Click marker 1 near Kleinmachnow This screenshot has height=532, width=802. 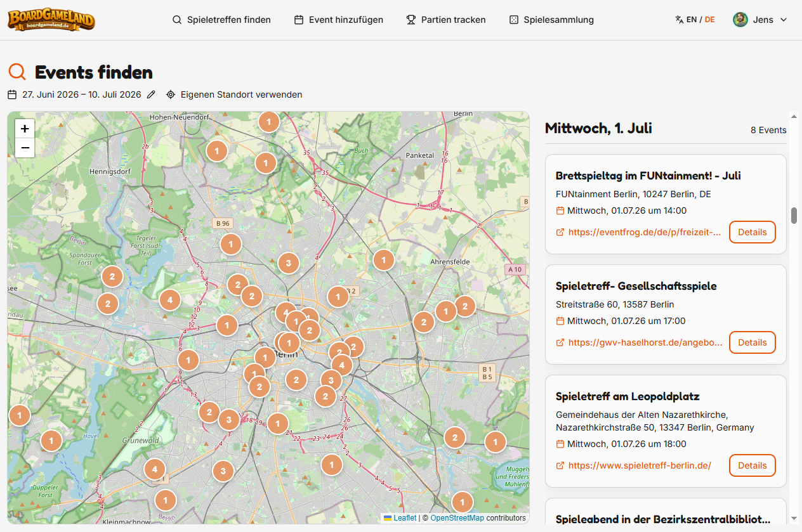(x=165, y=501)
